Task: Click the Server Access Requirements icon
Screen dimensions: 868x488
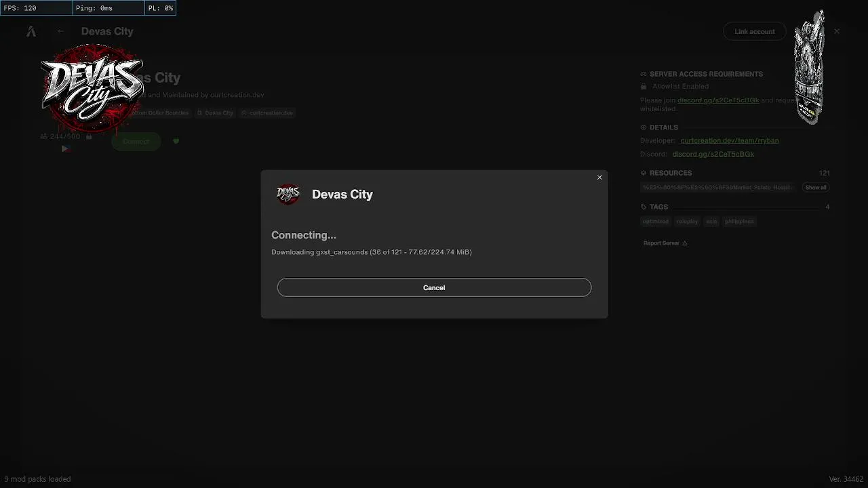Action: (x=644, y=74)
